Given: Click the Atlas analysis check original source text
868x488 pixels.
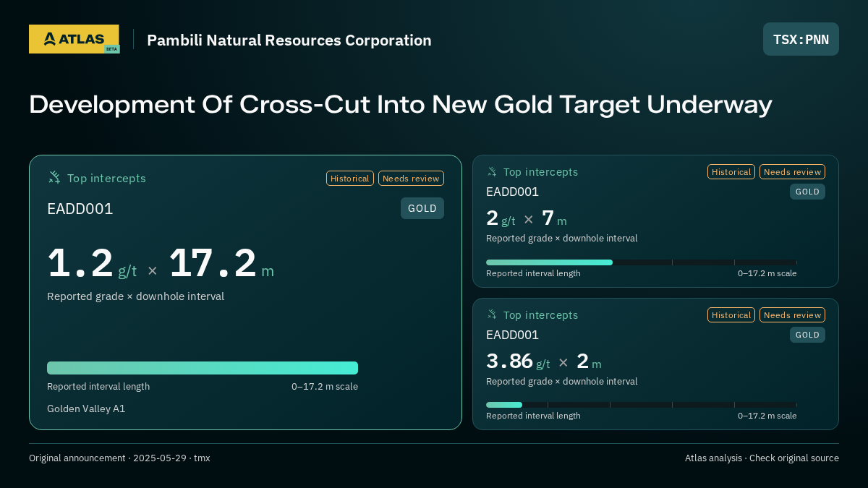Looking at the screenshot, I should tap(762, 458).
